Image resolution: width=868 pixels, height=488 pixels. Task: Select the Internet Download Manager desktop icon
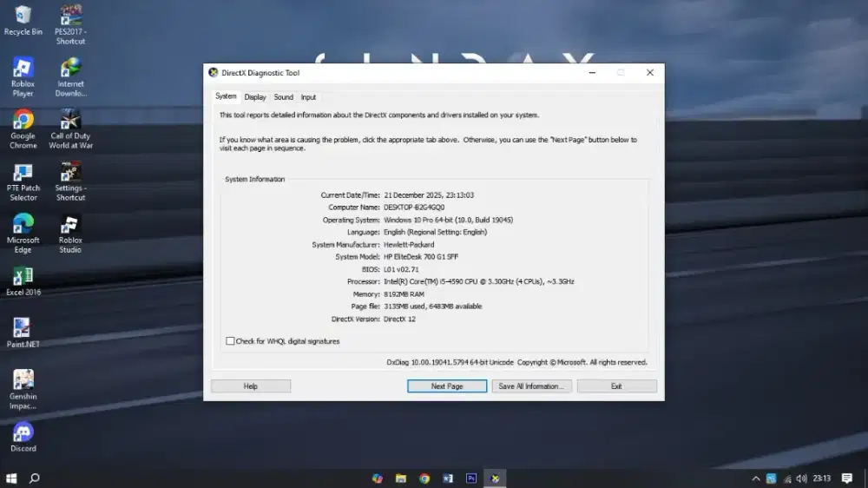click(71, 77)
